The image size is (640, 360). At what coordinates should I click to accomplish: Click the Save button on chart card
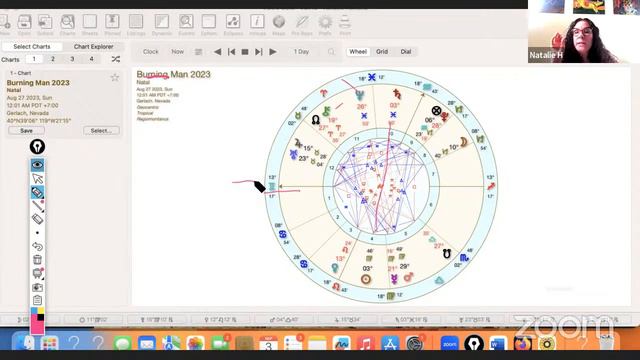click(27, 131)
